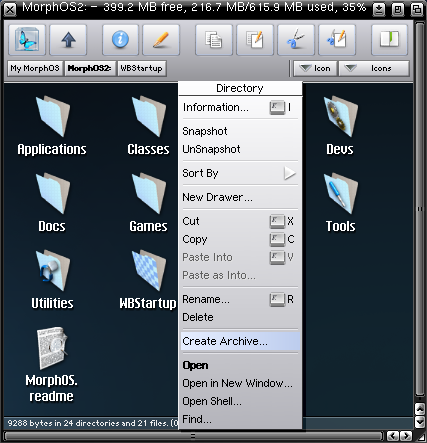Select WBStartup path button
The height and width of the screenshot is (443, 427).
click(x=142, y=68)
